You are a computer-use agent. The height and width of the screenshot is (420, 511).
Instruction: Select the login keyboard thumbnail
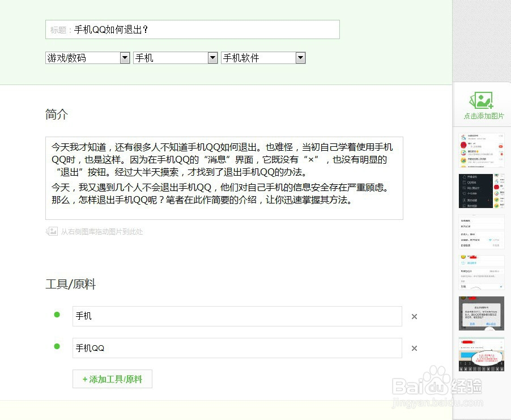click(x=482, y=354)
